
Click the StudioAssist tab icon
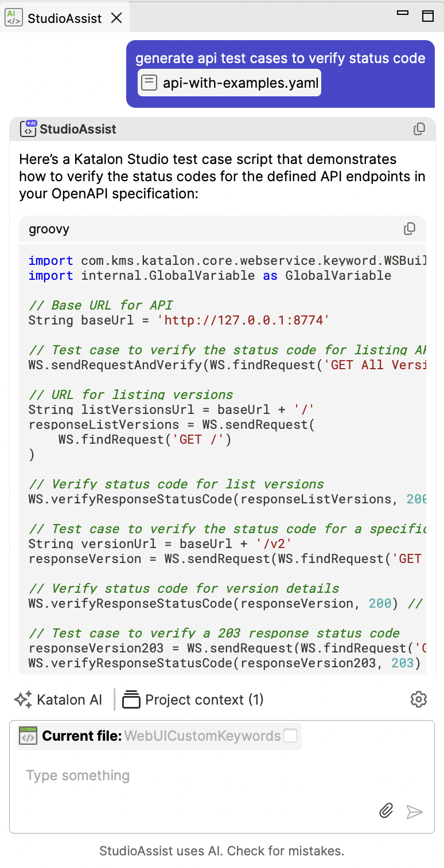(x=13, y=18)
